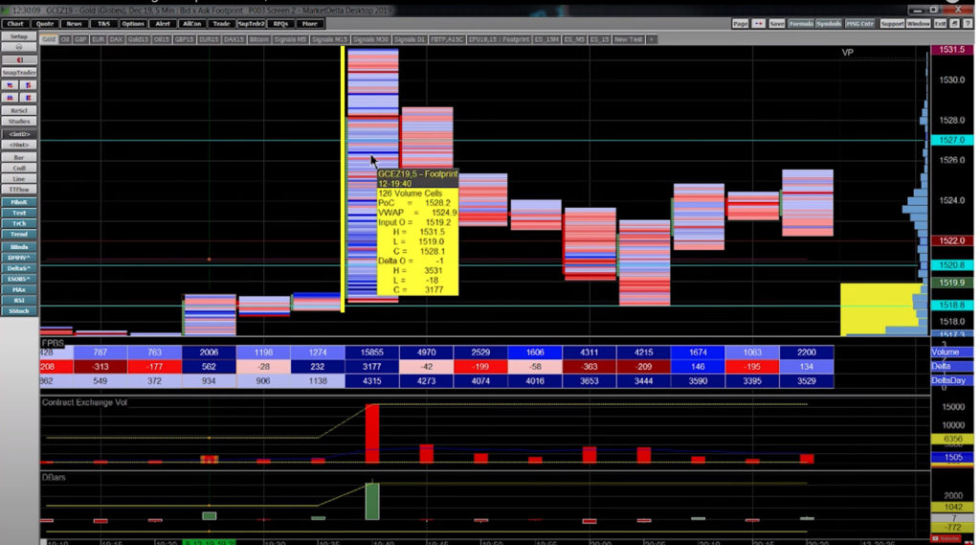
Task: Open the More menu in top toolbar
Action: pyautogui.click(x=309, y=23)
